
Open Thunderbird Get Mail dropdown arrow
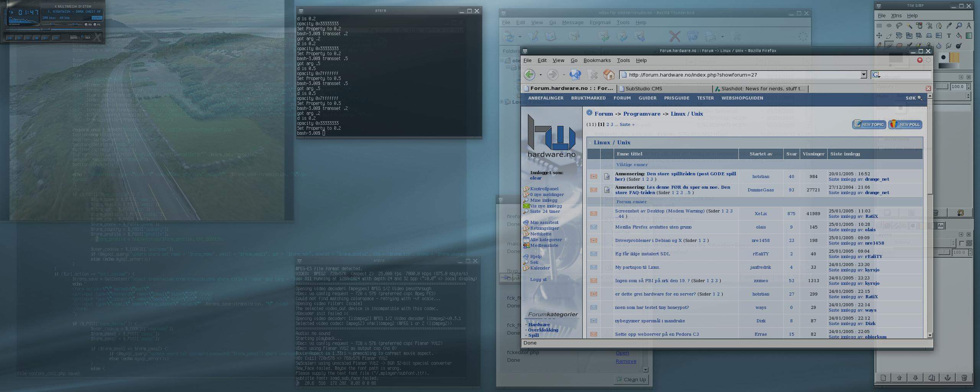click(520, 36)
